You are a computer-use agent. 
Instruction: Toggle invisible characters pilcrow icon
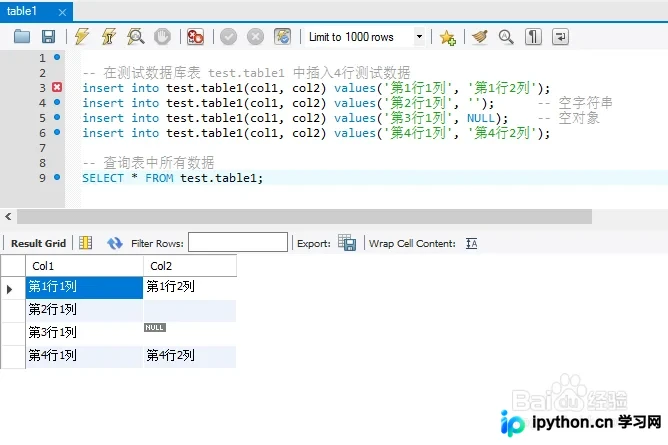[x=533, y=37]
